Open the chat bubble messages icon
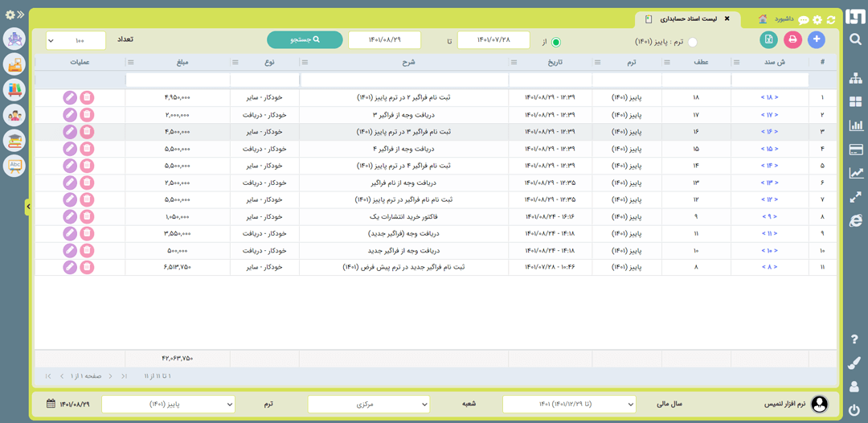 (x=803, y=20)
